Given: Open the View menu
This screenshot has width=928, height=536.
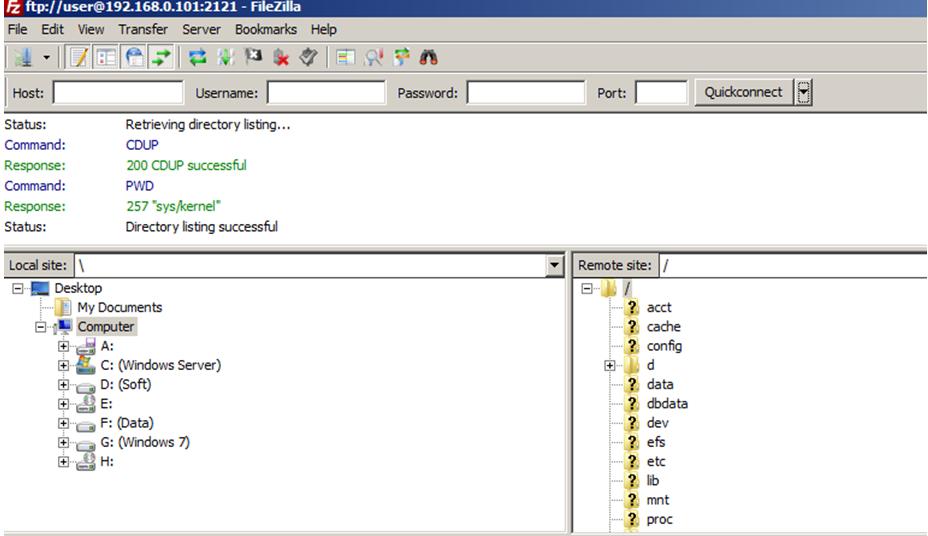Looking at the screenshot, I should [x=91, y=29].
